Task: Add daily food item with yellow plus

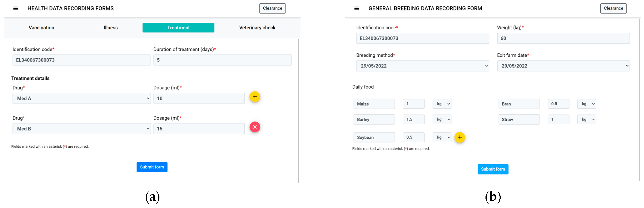Action: tap(460, 138)
